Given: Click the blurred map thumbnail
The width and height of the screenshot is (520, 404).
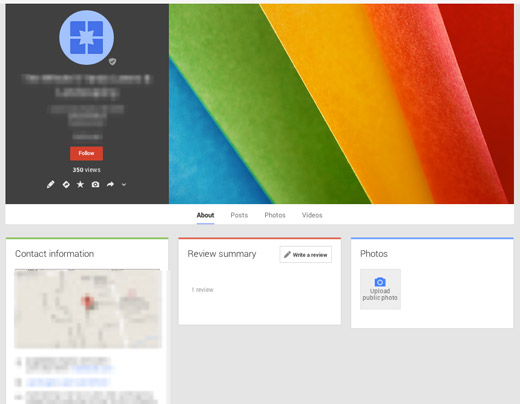Looking at the screenshot, I should point(88,309).
